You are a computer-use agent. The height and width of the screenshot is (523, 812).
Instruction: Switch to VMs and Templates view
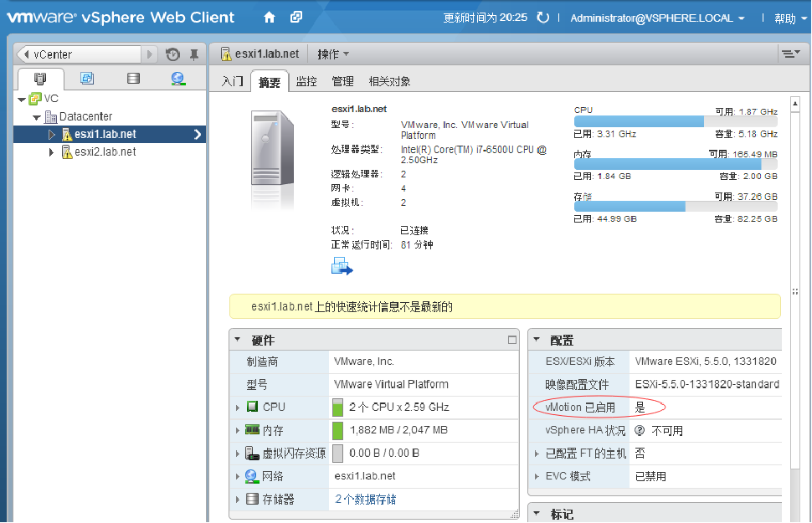[87, 78]
